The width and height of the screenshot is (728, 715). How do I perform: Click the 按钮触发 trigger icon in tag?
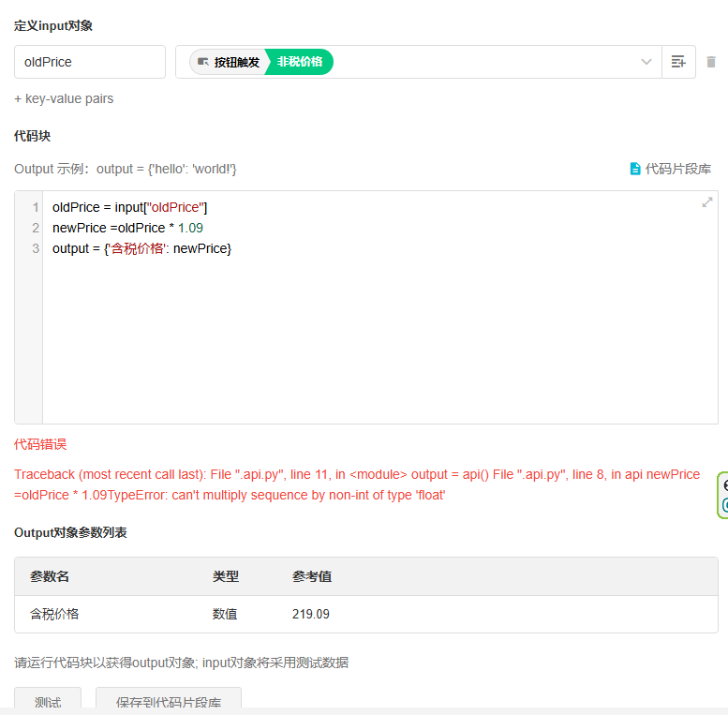click(203, 62)
